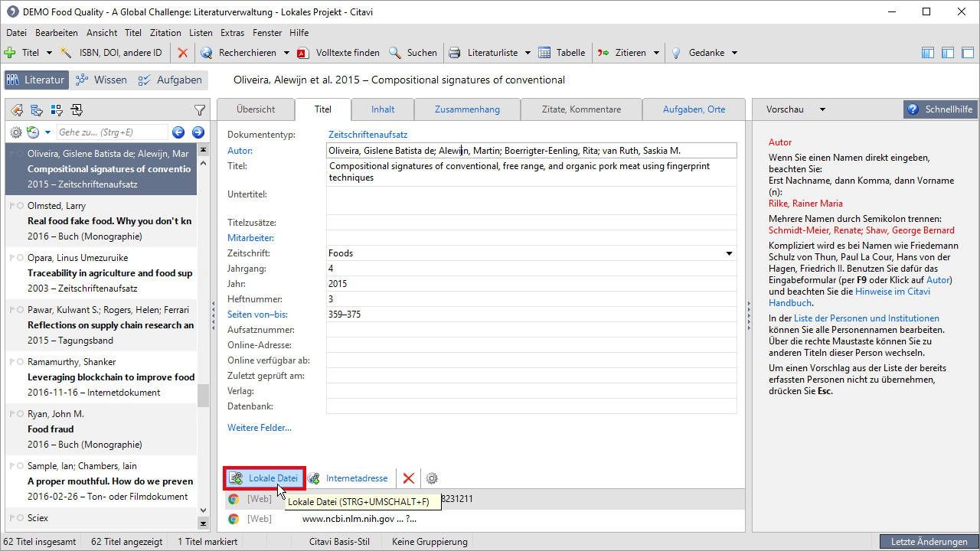Switch to the Inhalt tab

point(383,109)
